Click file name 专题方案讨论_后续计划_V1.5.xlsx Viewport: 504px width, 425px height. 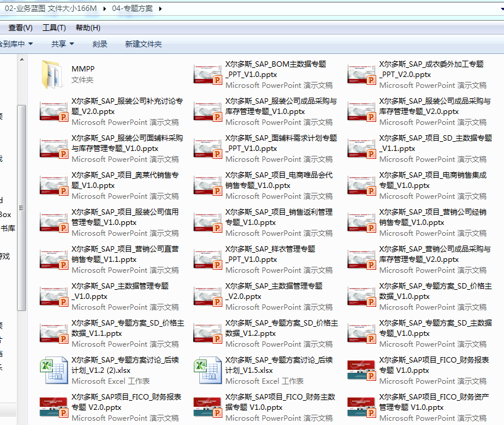[x=279, y=365]
